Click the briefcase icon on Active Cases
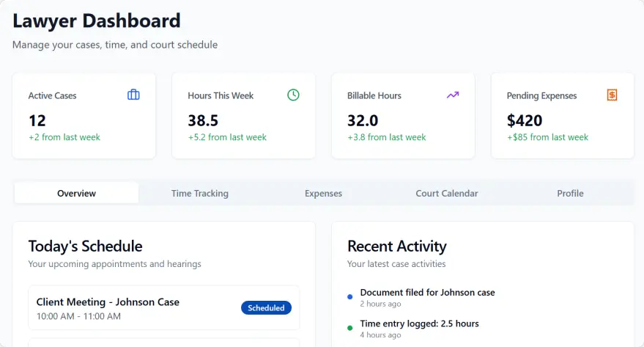Image resolution: width=644 pixels, height=347 pixels. 133,95
